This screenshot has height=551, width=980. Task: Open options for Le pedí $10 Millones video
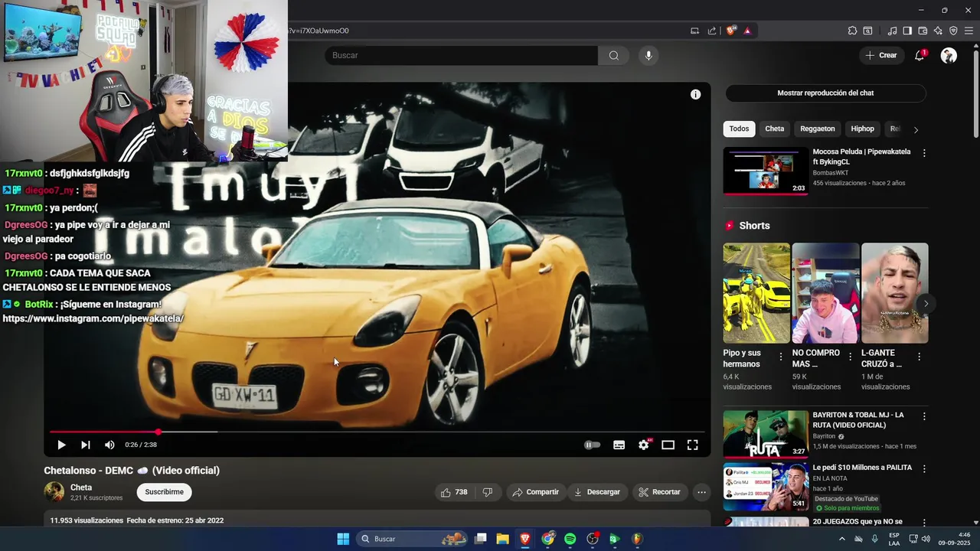coord(924,468)
